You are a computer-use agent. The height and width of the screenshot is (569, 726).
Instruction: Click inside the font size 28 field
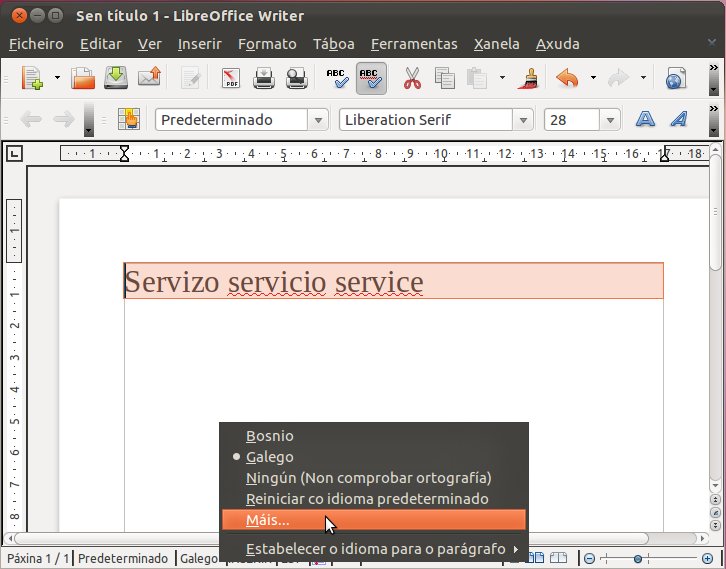572,120
